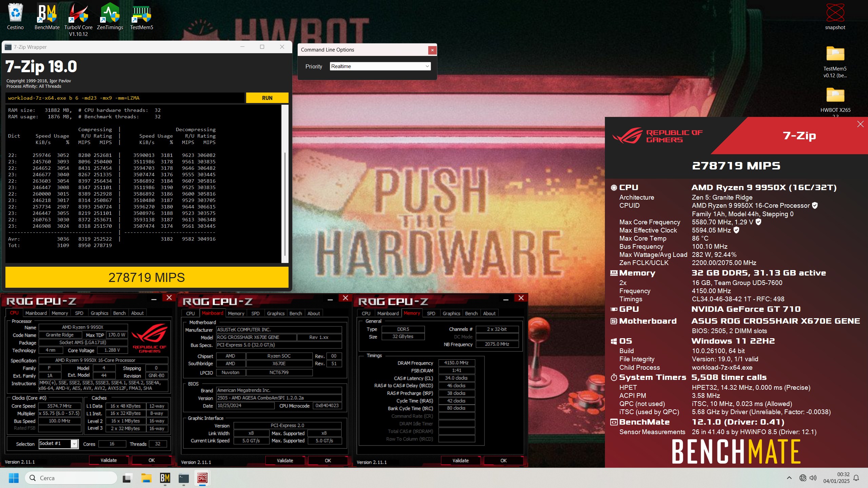Open the HWBOT X265 folder icon
The image size is (868, 488).
[x=835, y=100]
